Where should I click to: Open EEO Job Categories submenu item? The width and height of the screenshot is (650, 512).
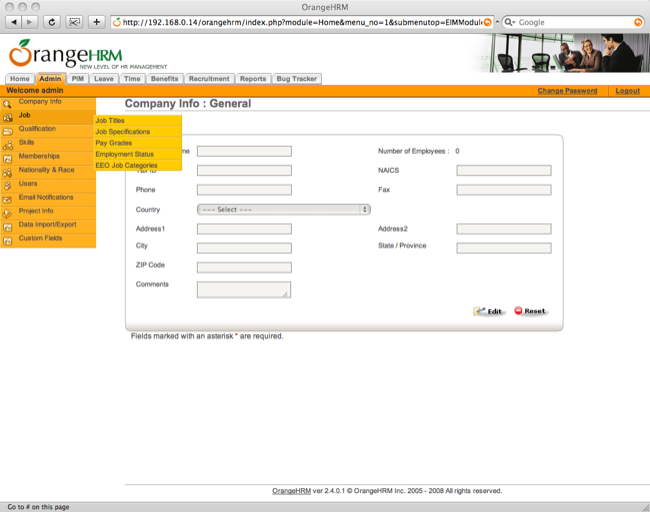pyautogui.click(x=138, y=165)
